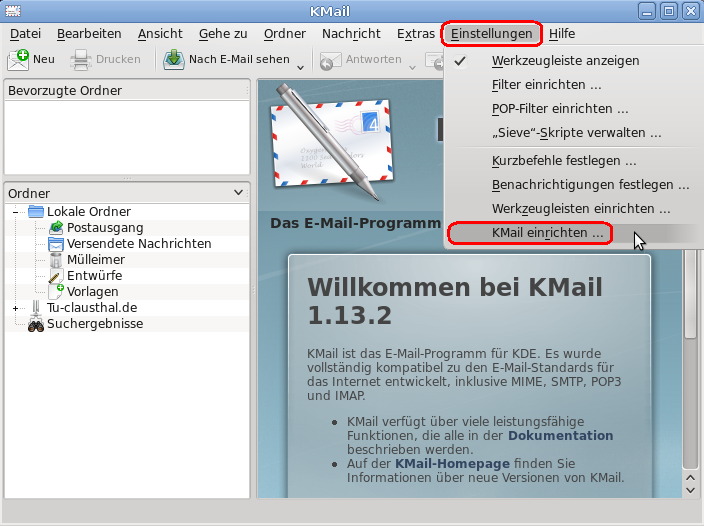Click the scrollbar up arrow

pos(690,478)
